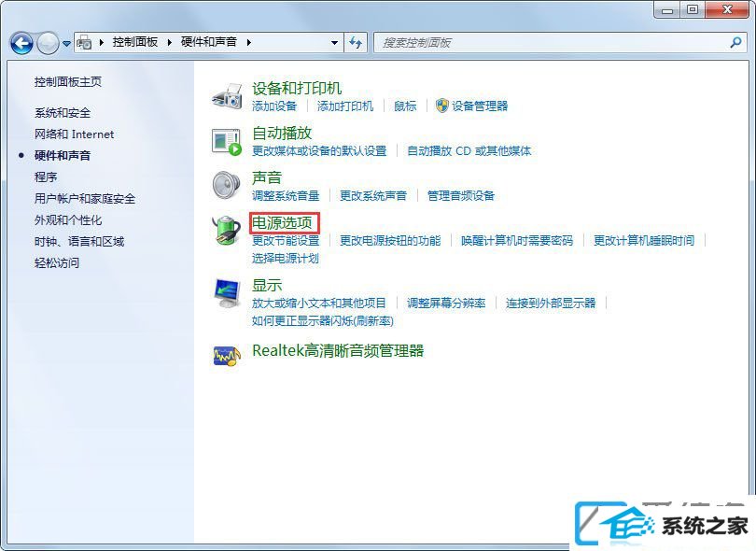Click the control panel icon in address bar
Image resolution: width=756 pixels, height=551 pixels.
click(x=84, y=42)
